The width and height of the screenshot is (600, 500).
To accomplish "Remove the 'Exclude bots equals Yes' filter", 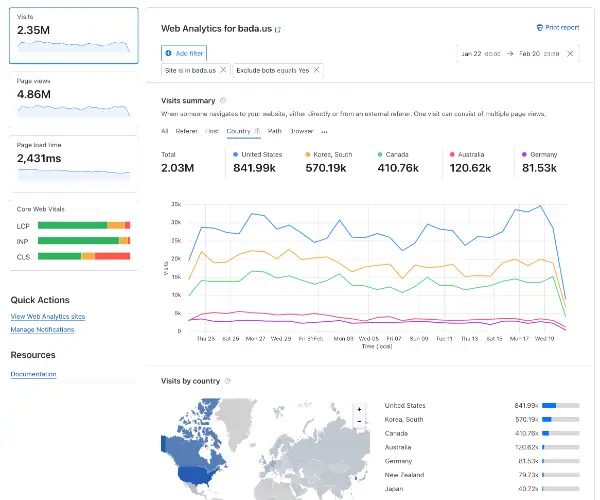I will point(317,70).
